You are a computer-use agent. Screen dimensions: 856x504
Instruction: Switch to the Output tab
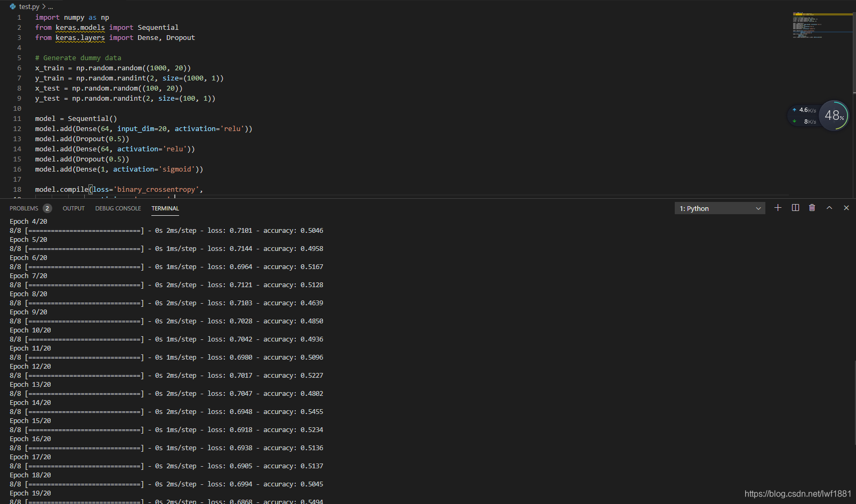tap(74, 208)
